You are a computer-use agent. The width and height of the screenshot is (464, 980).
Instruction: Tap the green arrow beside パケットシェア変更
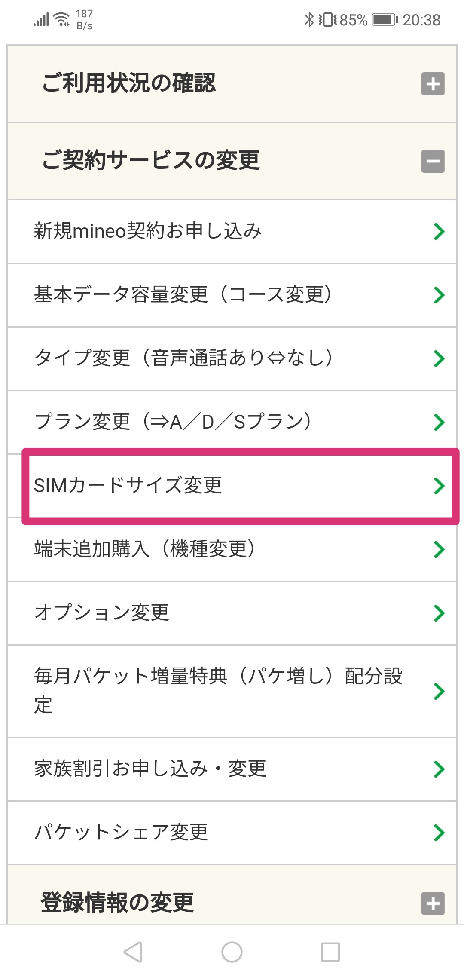(x=439, y=833)
